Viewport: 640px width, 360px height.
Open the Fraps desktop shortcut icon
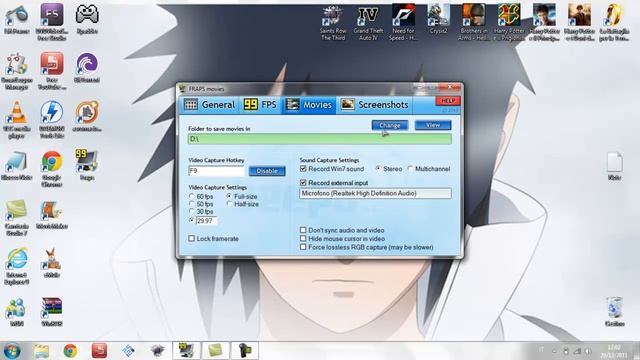coord(87,161)
